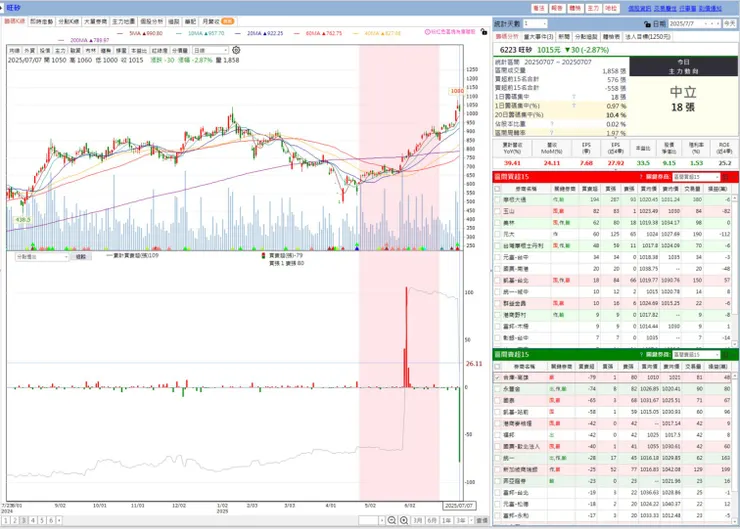Open the dropdown left of the zoom icons
740x529 pixels.
(372, 520)
